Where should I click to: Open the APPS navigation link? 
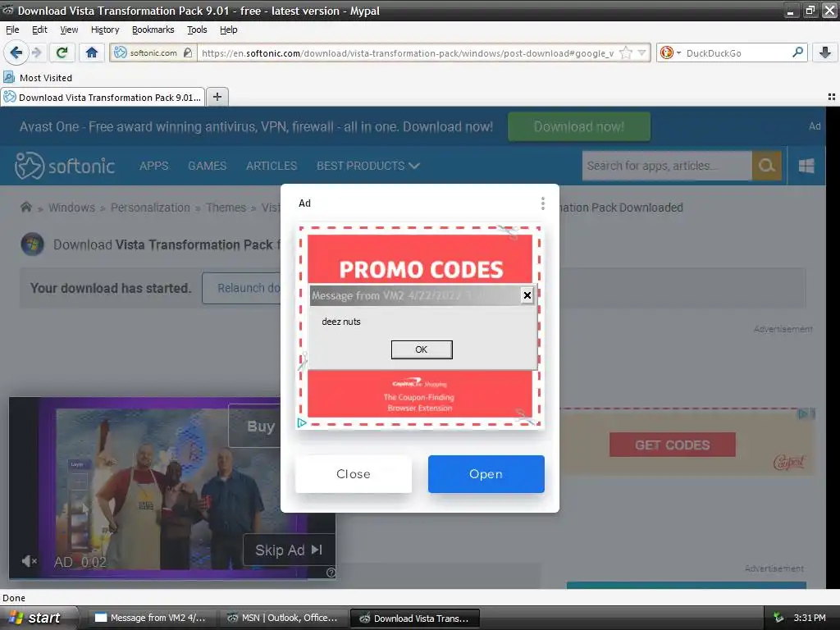pos(153,166)
